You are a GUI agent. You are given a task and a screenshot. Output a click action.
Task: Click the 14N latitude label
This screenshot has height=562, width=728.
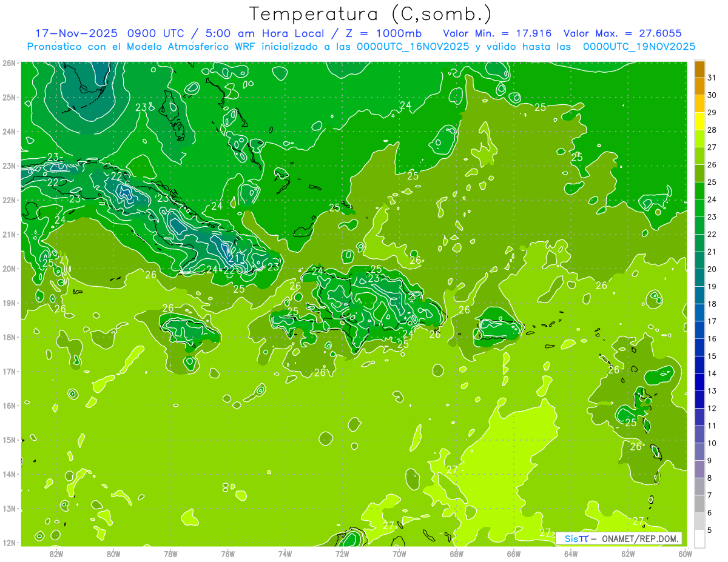tap(9, 474)
